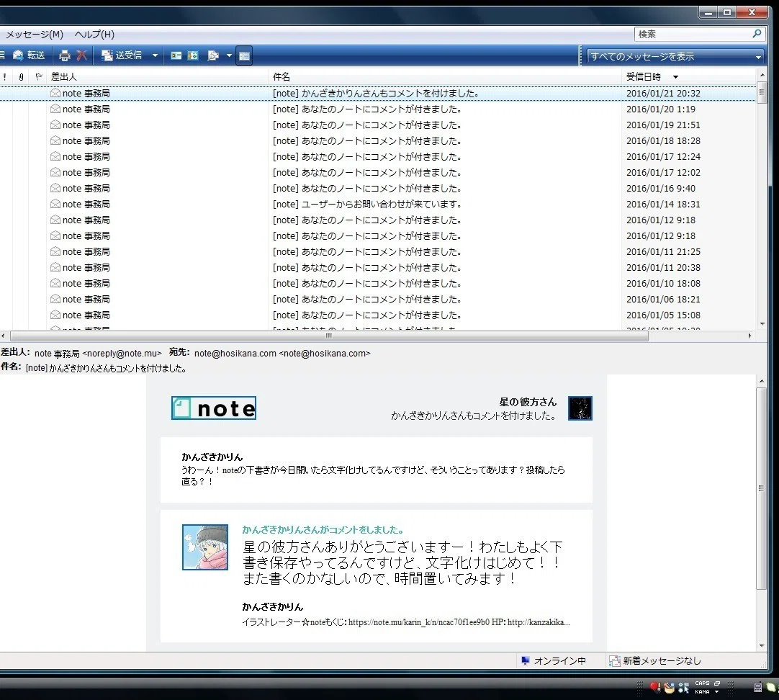Viewport: 779px width, 700px height.
Task: Toggle the preview pane layout icon
Action: pos(244,55)
